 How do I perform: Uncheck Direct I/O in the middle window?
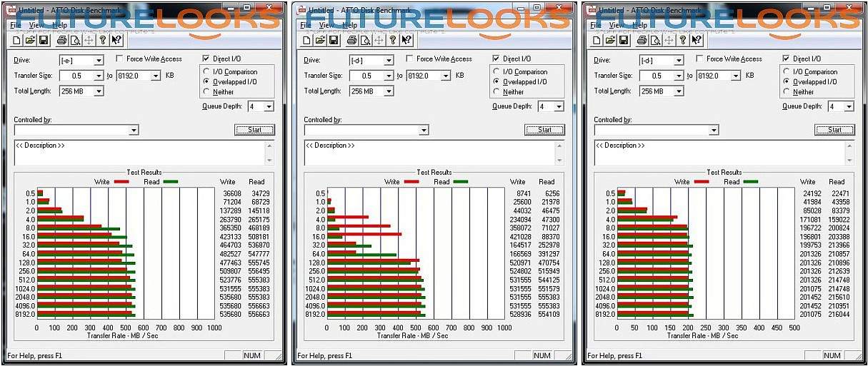(497, 59)
